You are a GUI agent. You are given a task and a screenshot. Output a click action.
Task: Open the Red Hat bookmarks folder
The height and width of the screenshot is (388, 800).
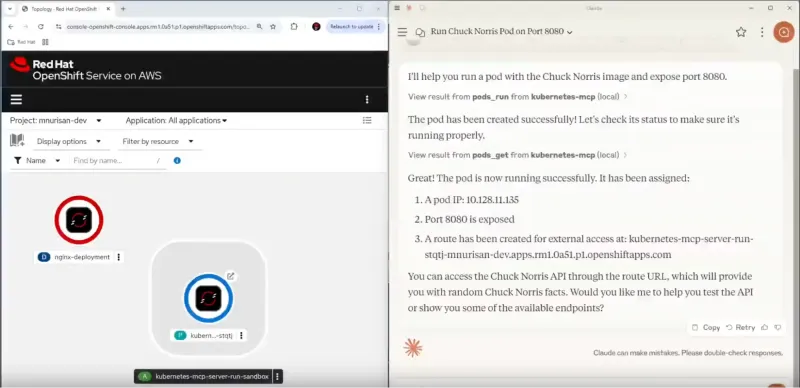click(21, 42)
